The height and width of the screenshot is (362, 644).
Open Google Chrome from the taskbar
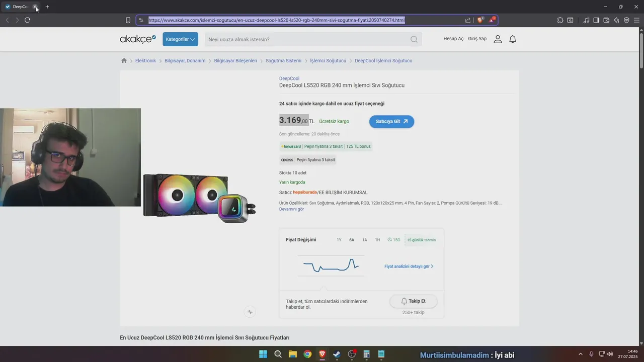[307, 354]
